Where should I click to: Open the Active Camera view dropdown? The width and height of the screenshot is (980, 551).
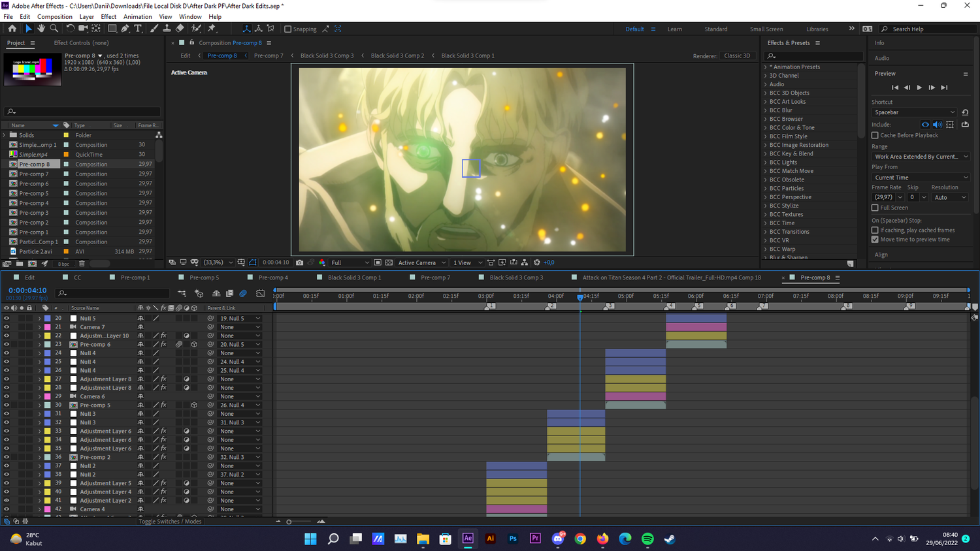click(x=422, y=262)
